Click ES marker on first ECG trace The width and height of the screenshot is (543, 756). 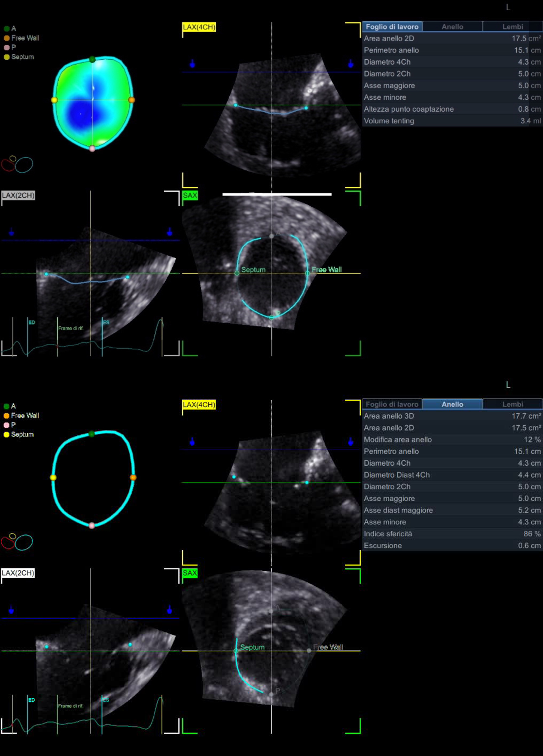coord(105,322)
